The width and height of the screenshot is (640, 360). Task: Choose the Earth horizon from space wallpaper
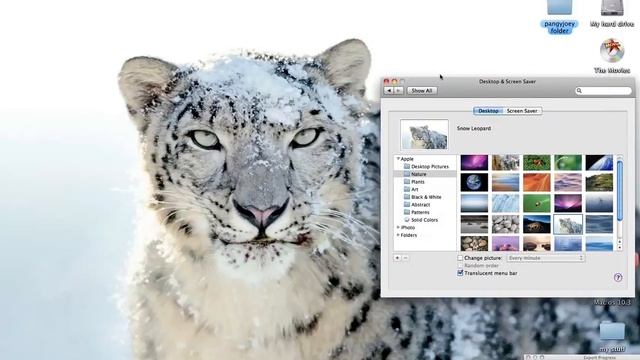click(599, 162)
